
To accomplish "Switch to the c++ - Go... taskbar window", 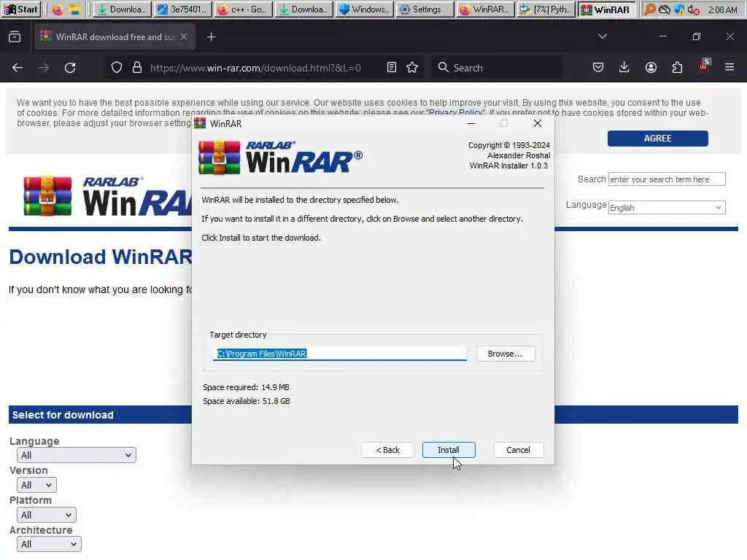I will pos(243,9).
